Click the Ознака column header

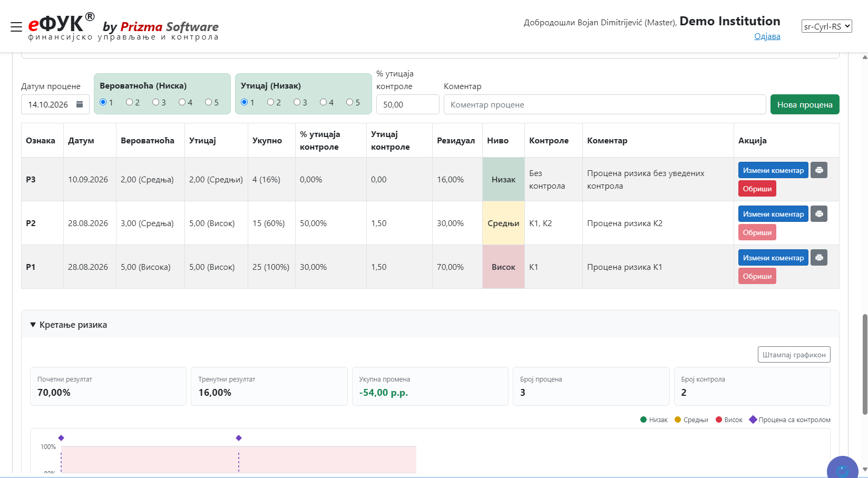[x=42, y=140]
